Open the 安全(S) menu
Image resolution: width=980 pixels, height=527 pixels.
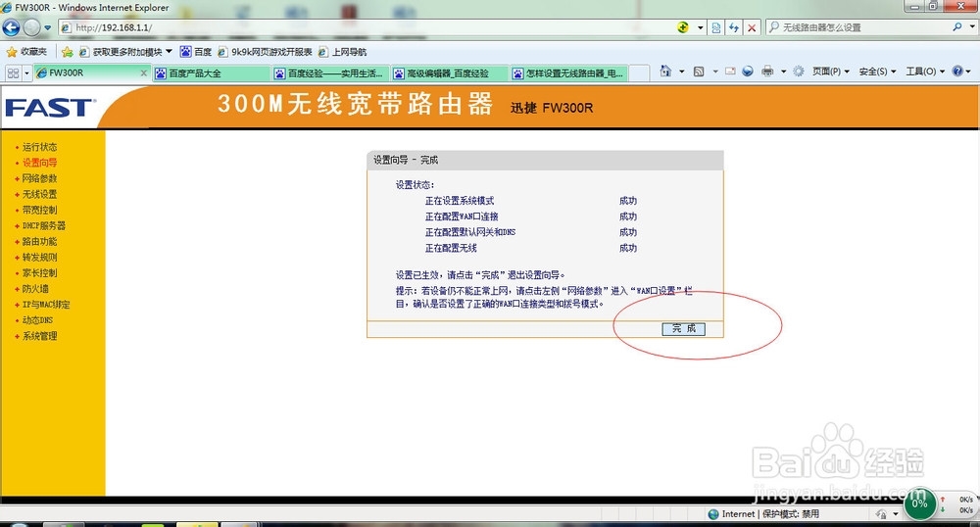877,72
